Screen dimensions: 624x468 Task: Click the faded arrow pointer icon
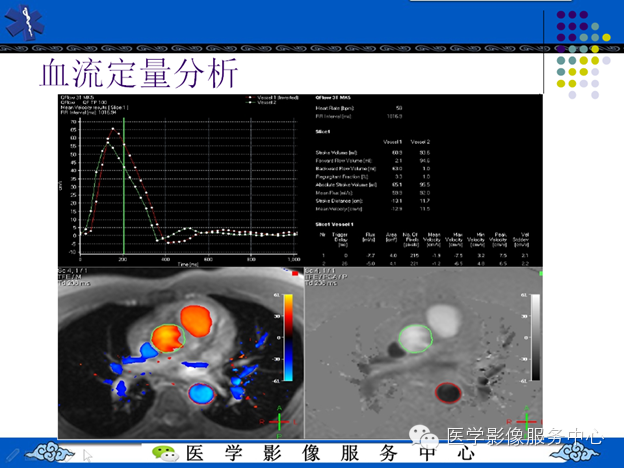click(88, 455)
